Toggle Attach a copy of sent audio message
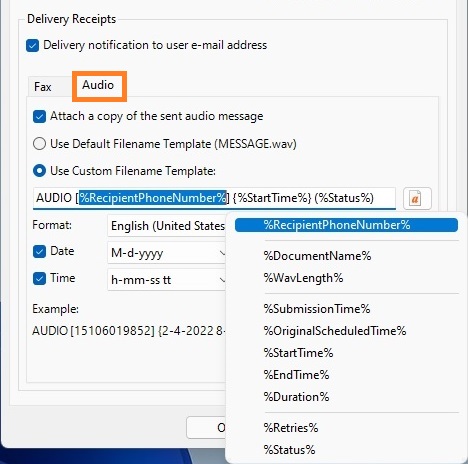468x464 pixels. point(39,117)
